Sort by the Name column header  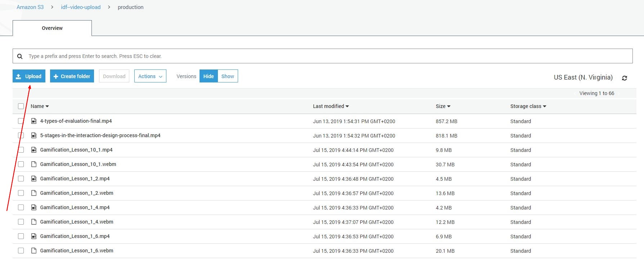pyautogui.click(x=40, y=106)
